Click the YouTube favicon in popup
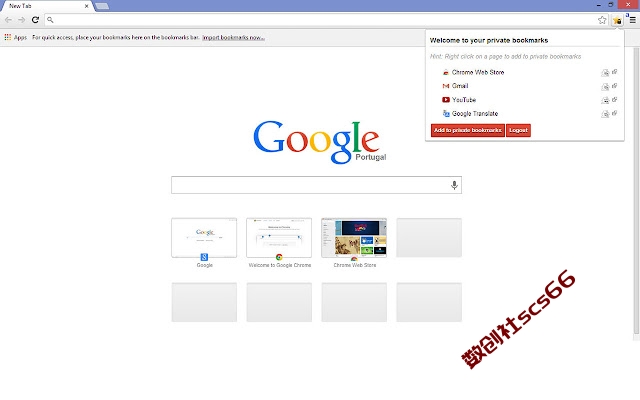Image resolution: width=640 pixels, height=400 pixels. coord(446,100)
